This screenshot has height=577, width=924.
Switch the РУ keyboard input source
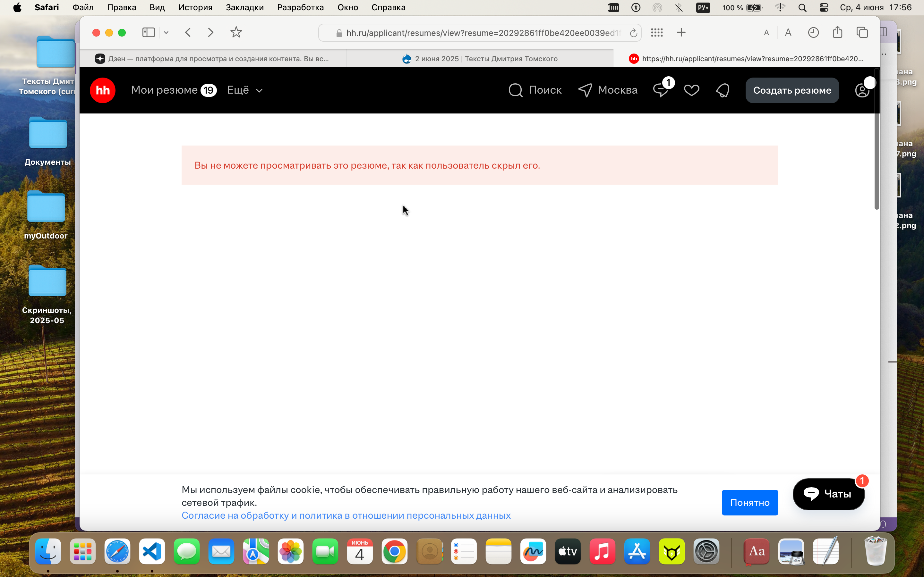703,8
